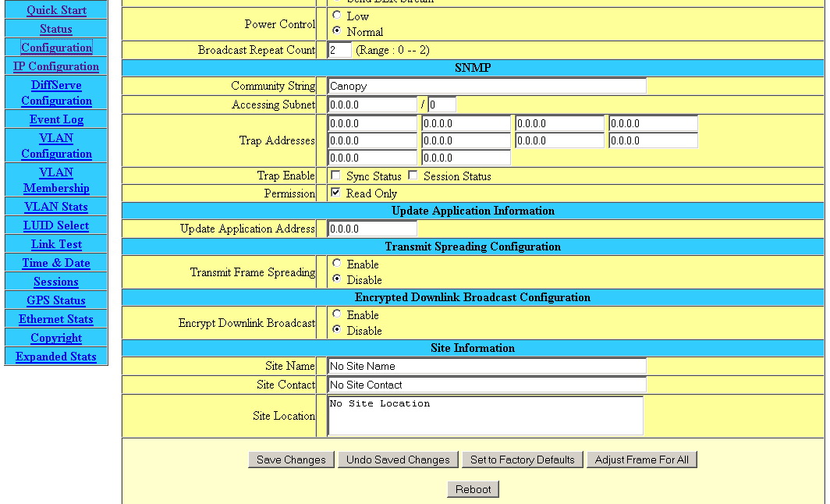Navigate to DiffServe Configuration
This screenshot has width=830, height=504.
56,93
